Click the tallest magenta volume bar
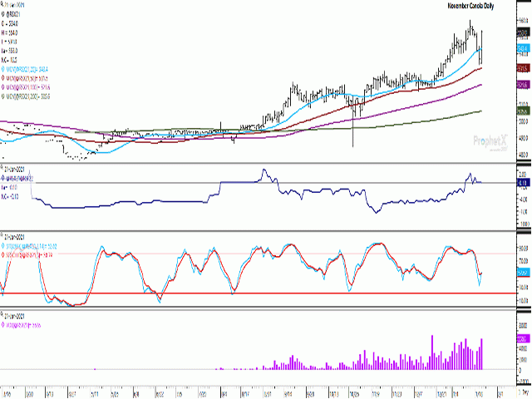 coord(432,352)
